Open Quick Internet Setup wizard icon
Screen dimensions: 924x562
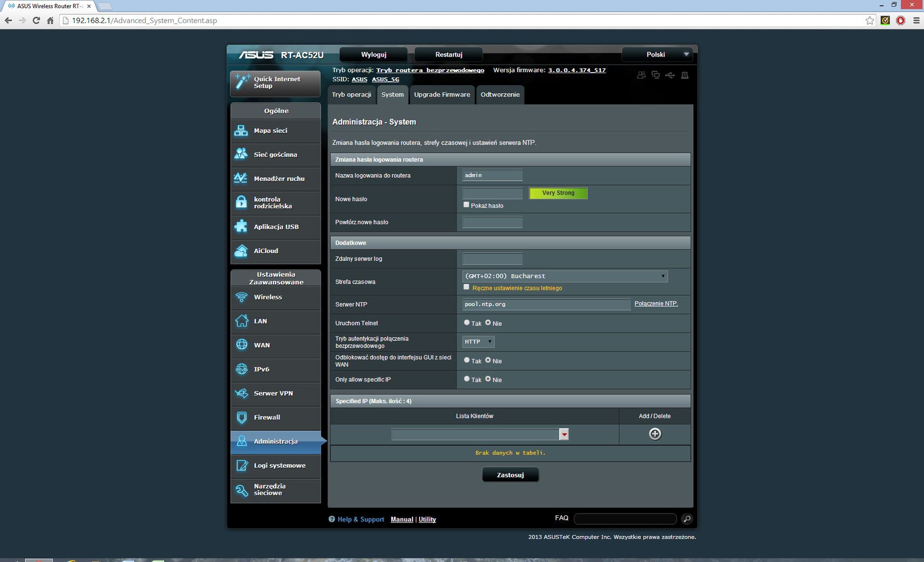[242, 82]
